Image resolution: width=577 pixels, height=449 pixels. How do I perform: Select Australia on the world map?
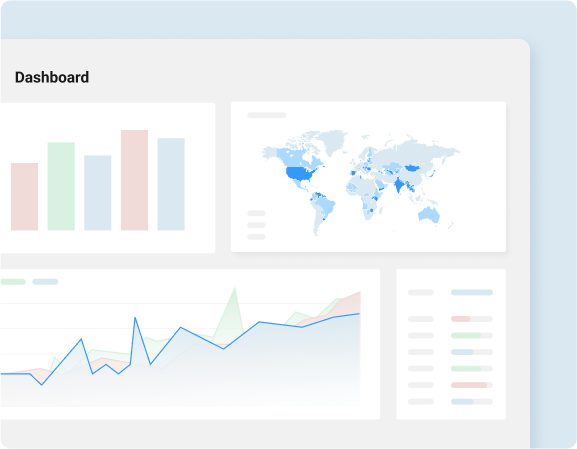click(429, 215)
